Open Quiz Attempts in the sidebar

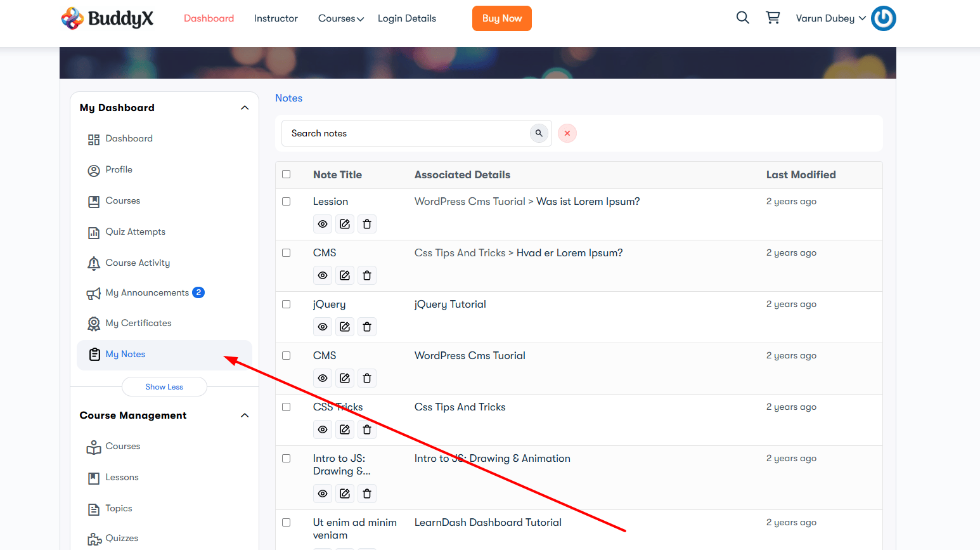(135, 232)
